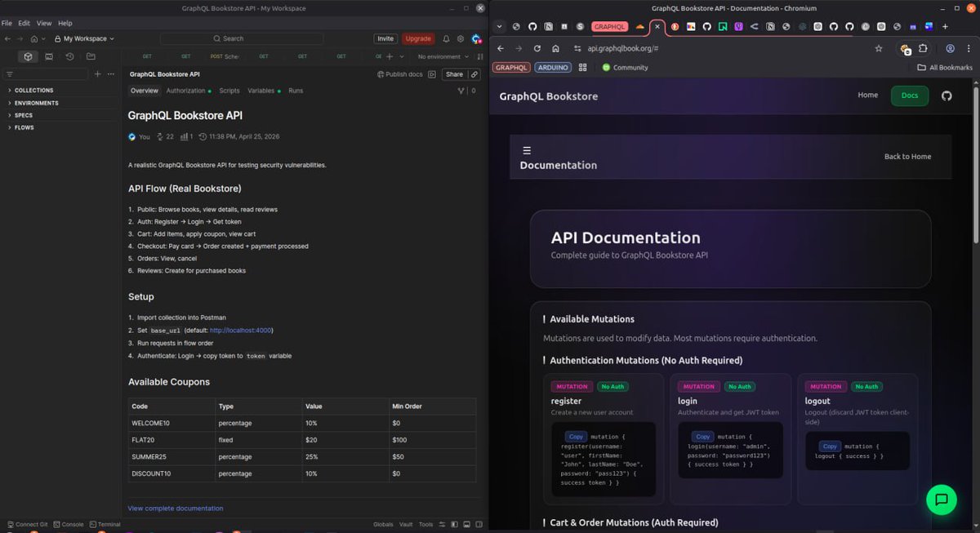Click the Invite button

pos(385,38)
